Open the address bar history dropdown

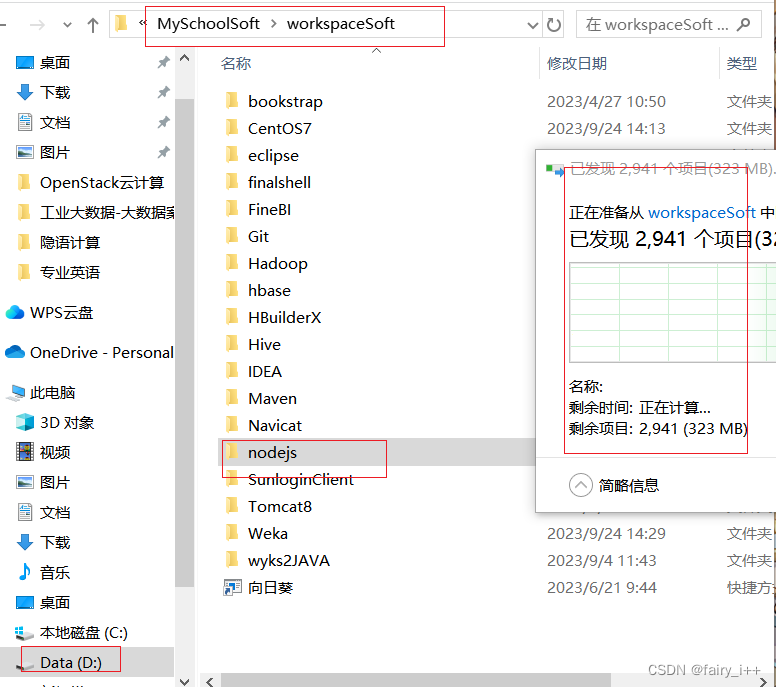(x=533, y=25)
